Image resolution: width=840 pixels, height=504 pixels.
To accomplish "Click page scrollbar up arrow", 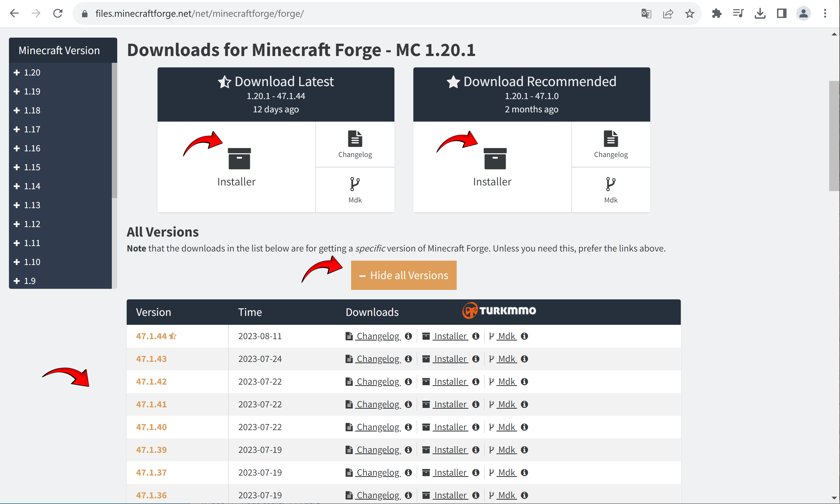I will [x=834, y=34].
